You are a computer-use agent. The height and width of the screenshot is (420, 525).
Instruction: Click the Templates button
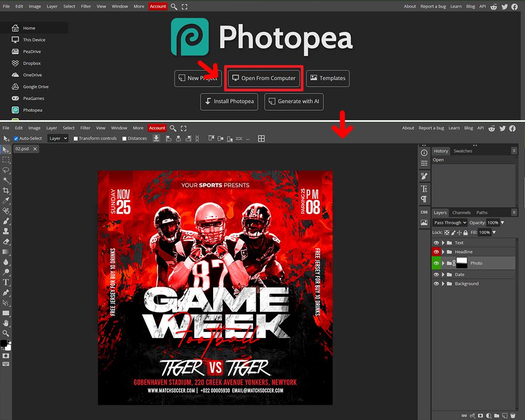click(x=328, y=78)
